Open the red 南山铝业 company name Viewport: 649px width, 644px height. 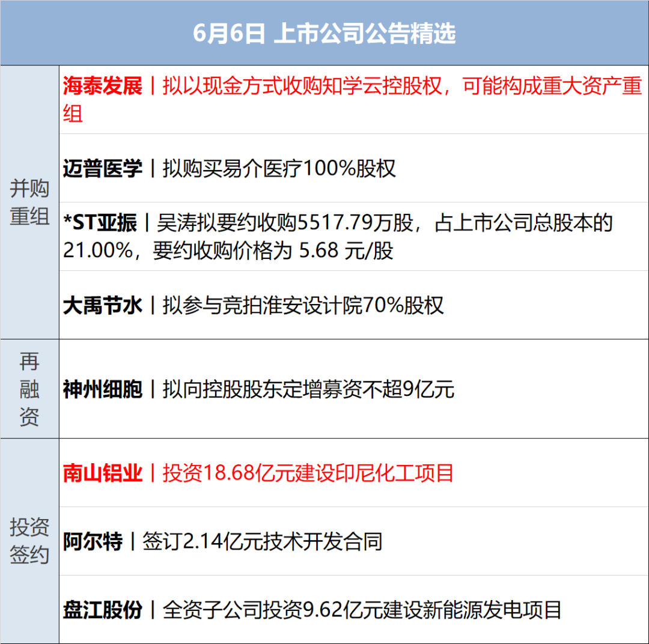(103, 473)
